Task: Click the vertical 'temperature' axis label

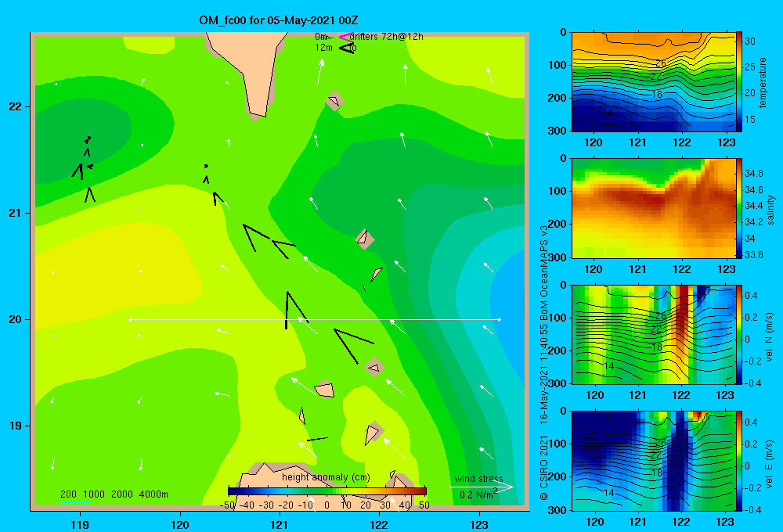Action: coord(763,82)
